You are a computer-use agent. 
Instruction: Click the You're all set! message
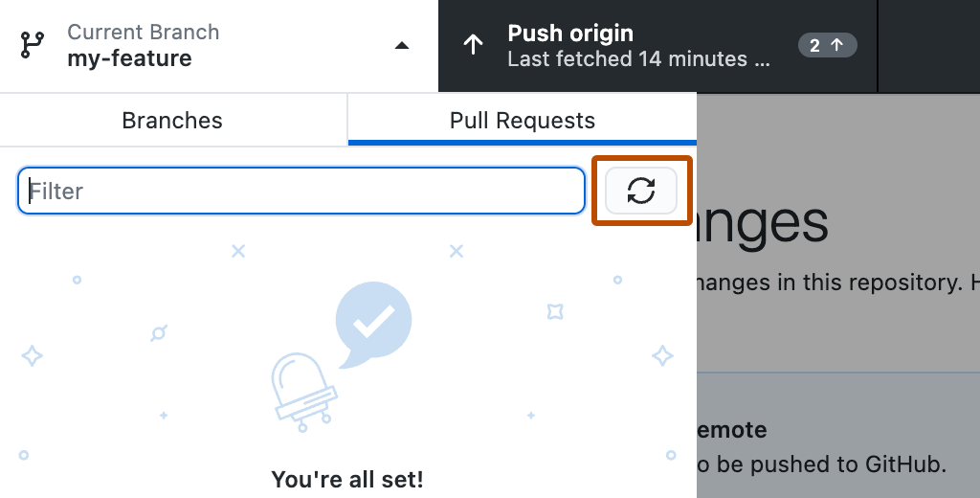pos(347,480)
